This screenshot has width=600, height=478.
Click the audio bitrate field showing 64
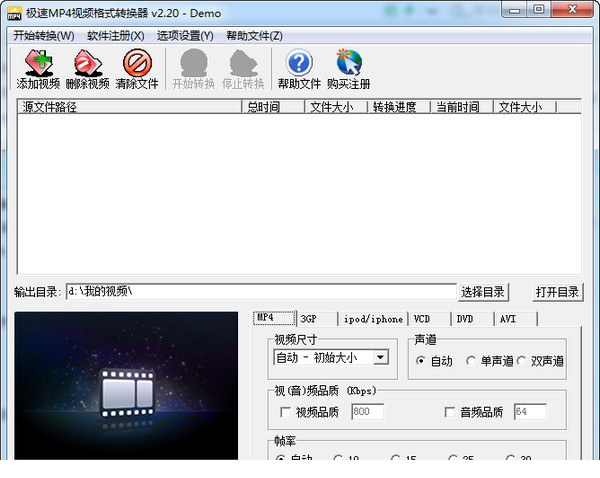(530, 412)
